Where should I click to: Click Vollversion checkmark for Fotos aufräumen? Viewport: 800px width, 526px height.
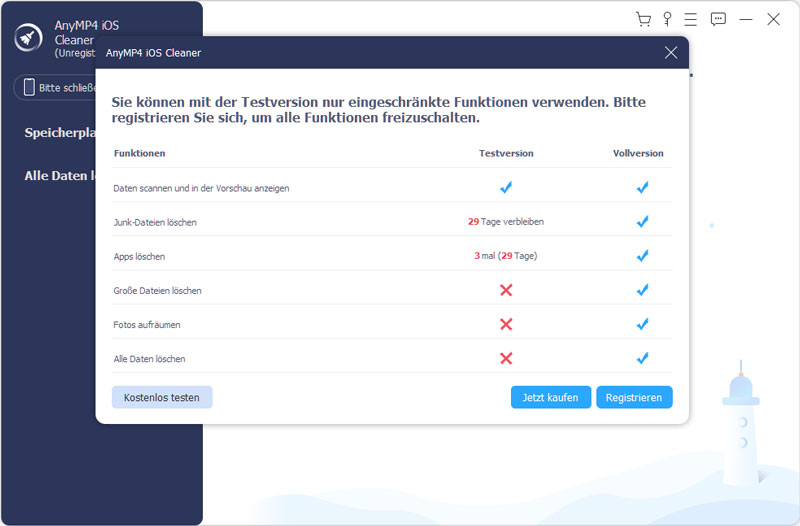point(642,324)
